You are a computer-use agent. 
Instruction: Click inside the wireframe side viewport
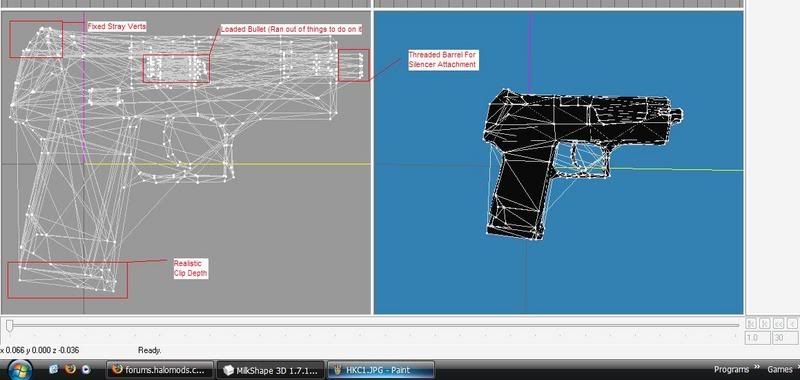[x=186, y=162]
